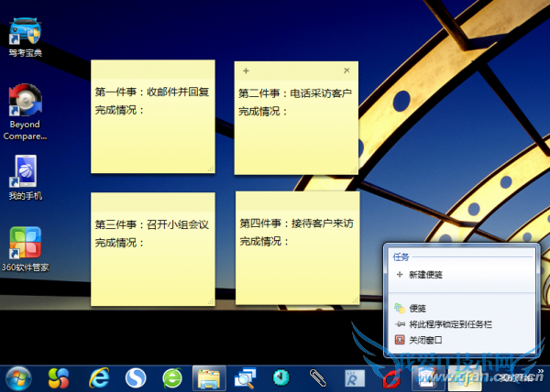
Task: Open the paperclip icon in taskbar
Action: 318,378
